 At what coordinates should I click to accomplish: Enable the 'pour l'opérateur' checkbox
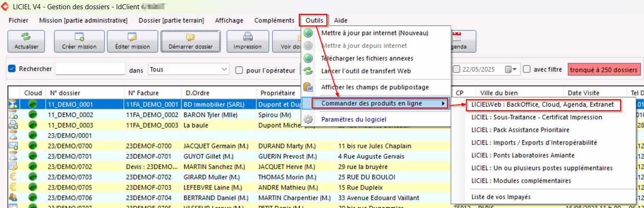239,70
